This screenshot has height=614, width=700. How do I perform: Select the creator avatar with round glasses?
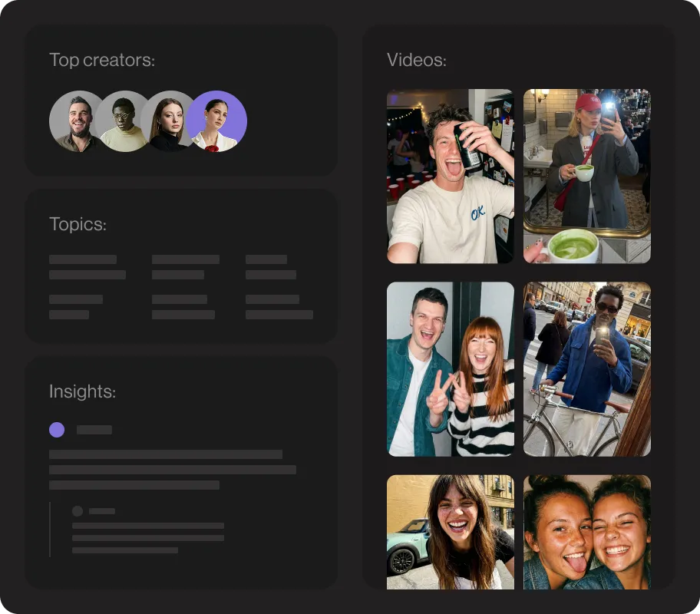pyautogui.click(x=124, y=121)
